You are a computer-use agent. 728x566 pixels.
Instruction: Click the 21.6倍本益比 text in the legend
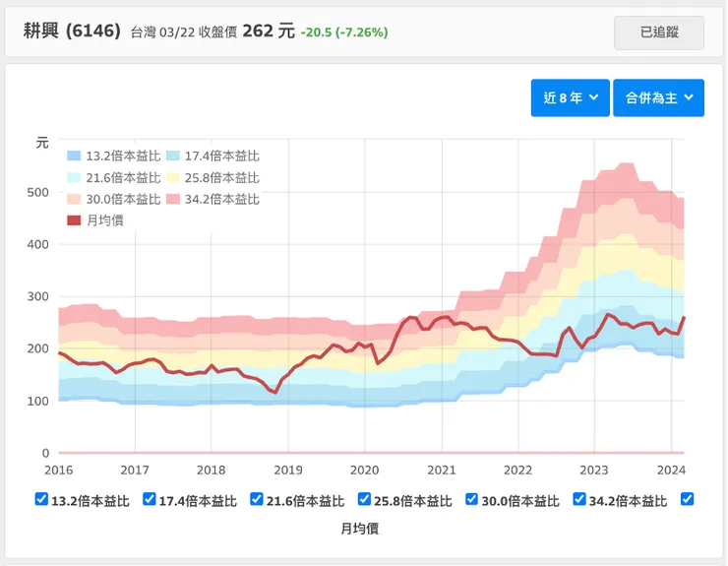pos(123,177)
